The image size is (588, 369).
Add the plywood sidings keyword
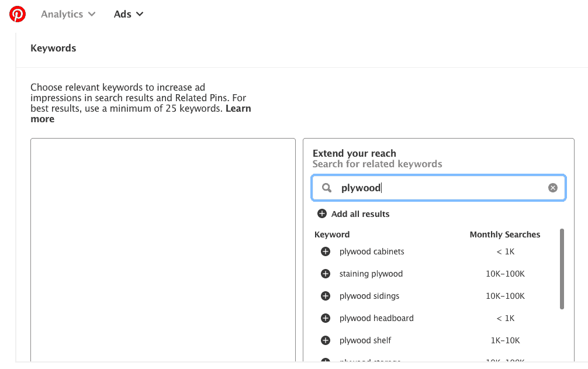coord(326,296)
